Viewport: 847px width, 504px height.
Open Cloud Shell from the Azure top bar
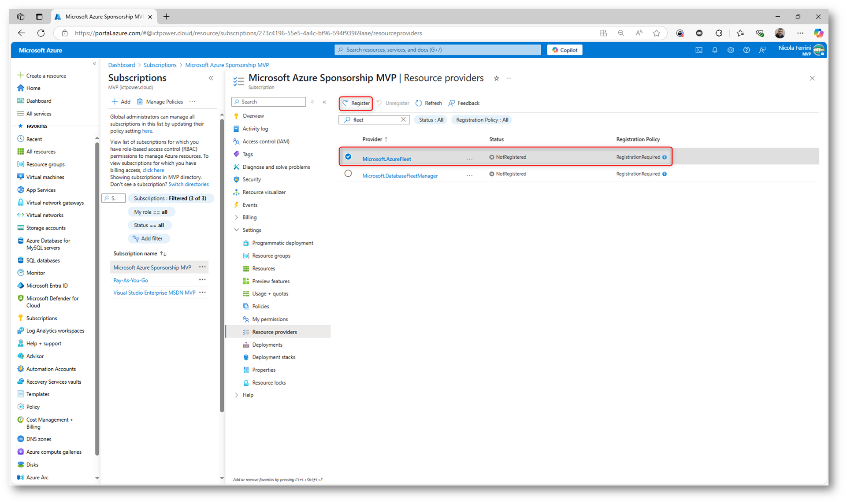point(699,50)
